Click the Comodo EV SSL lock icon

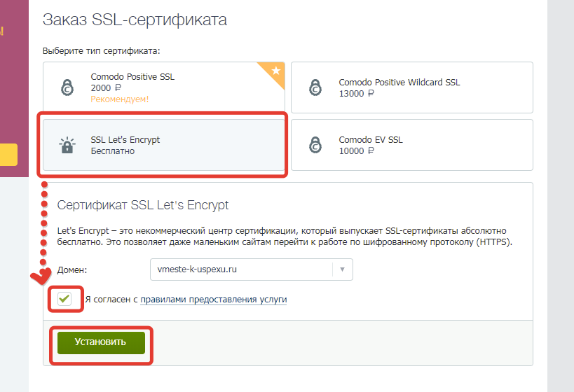point(315,145)
